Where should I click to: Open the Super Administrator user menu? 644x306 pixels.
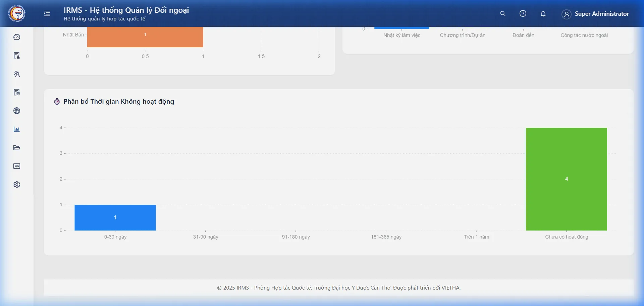click(595, 14)
